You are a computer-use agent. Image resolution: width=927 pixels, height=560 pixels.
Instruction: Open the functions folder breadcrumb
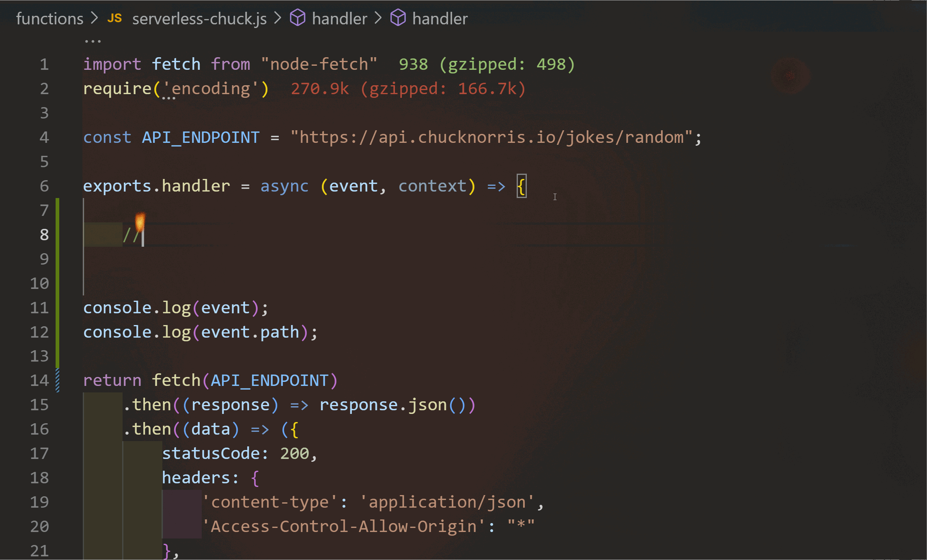(50, 19)
